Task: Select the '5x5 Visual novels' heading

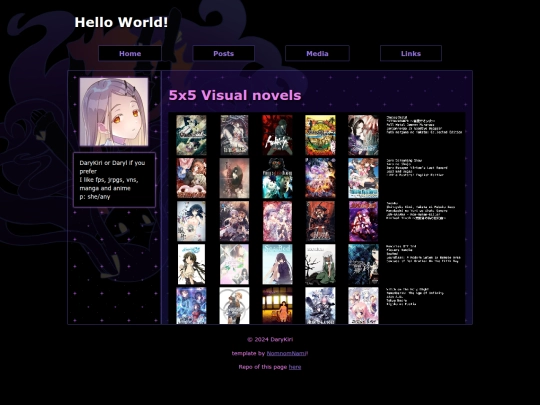Action: (235, 95)
